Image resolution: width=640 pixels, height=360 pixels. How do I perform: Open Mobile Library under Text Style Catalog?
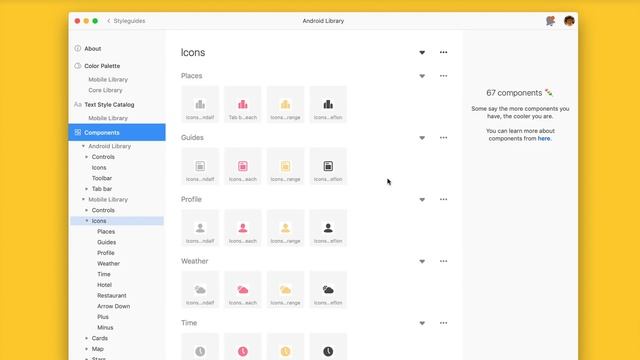pyautogui.click(x=108, y=118)
